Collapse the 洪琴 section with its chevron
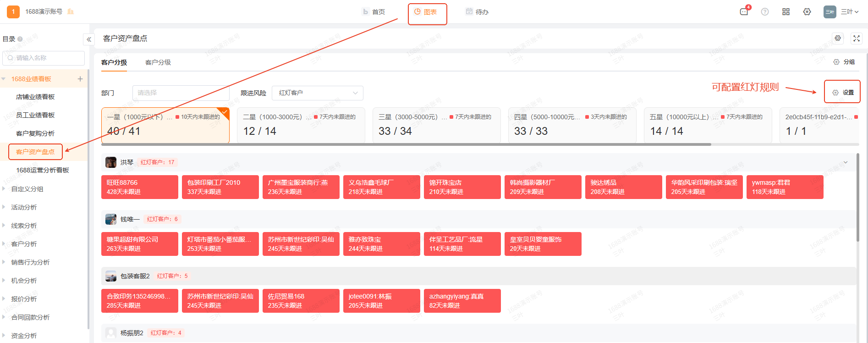This screenshot has height=343, width=868. click(x=846, y=162)
